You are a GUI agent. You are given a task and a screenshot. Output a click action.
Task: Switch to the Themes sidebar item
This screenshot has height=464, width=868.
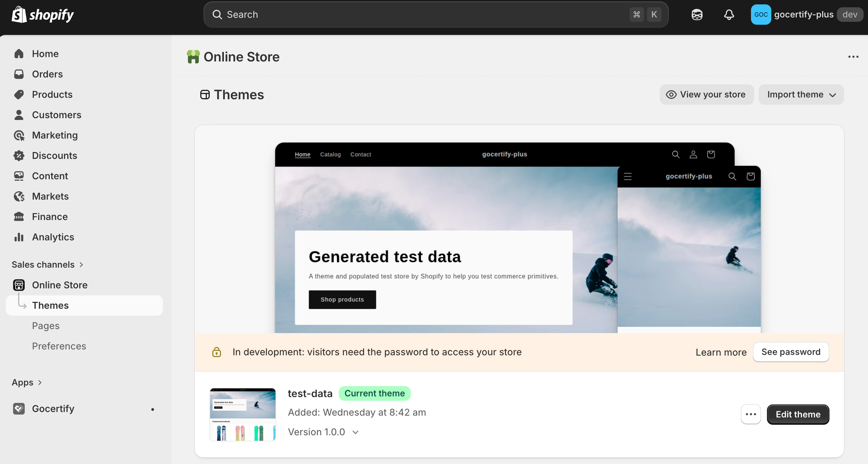point(50,305)
